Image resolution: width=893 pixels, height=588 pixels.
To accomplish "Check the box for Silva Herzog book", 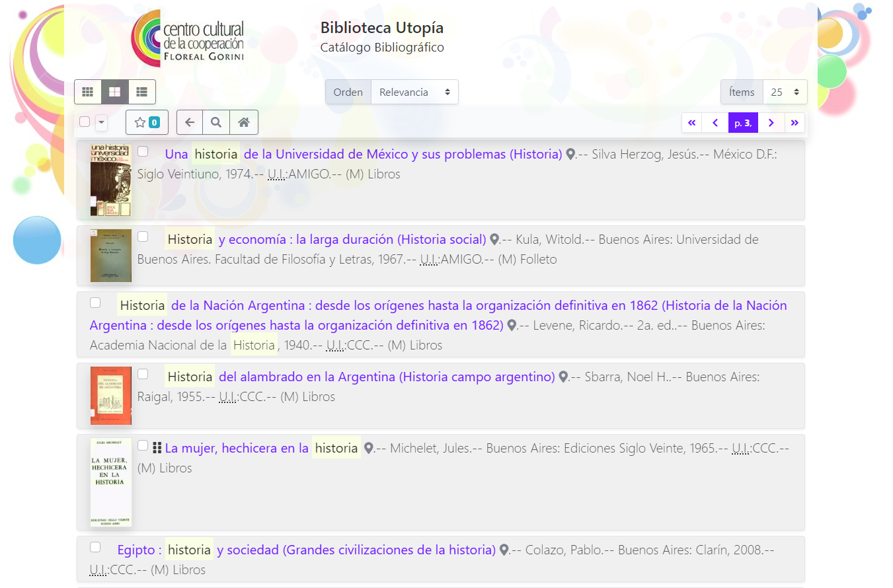I will tap(143, 151).
